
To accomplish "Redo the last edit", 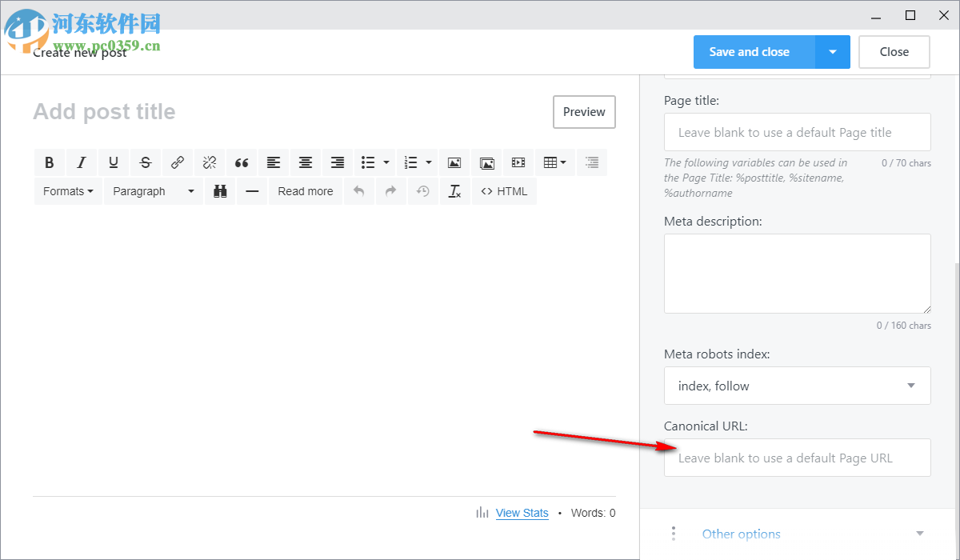I will 391,191.
